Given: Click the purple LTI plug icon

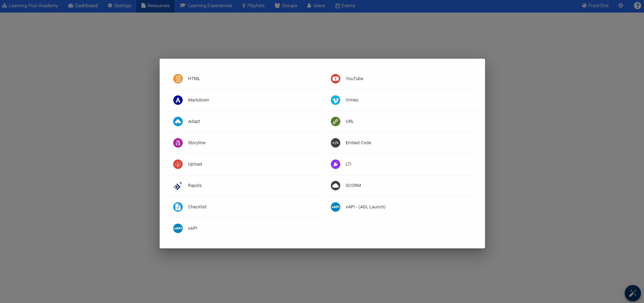Looking at the screenshot, I should [336, 164].
